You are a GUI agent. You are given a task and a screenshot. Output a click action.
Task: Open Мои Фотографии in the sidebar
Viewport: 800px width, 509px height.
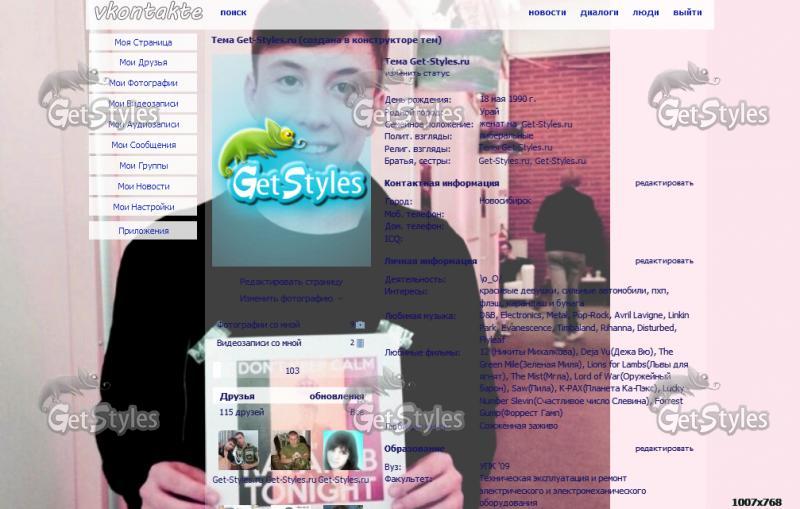(x=143, y=83)
